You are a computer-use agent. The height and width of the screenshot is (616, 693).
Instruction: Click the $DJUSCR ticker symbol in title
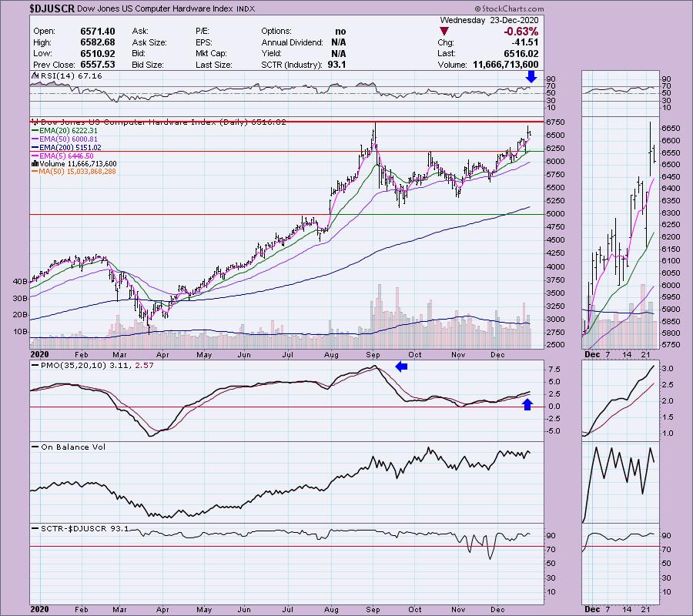click(52, 8)
